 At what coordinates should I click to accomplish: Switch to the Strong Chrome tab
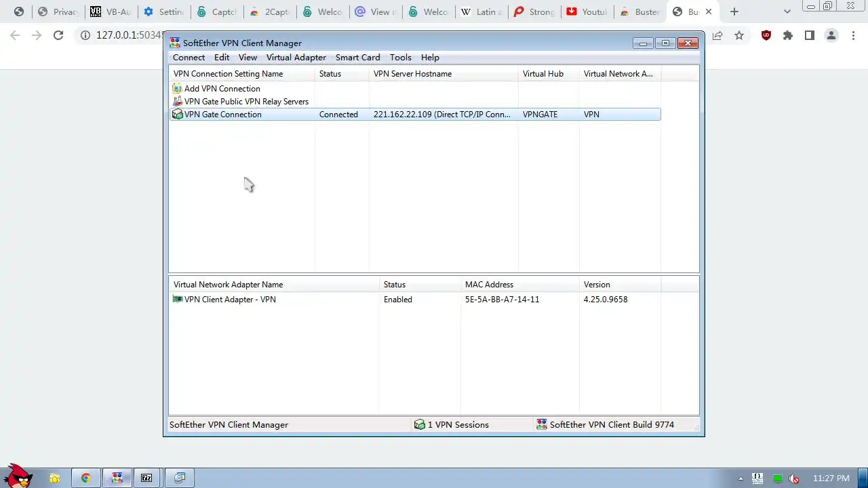coord(534,12)
